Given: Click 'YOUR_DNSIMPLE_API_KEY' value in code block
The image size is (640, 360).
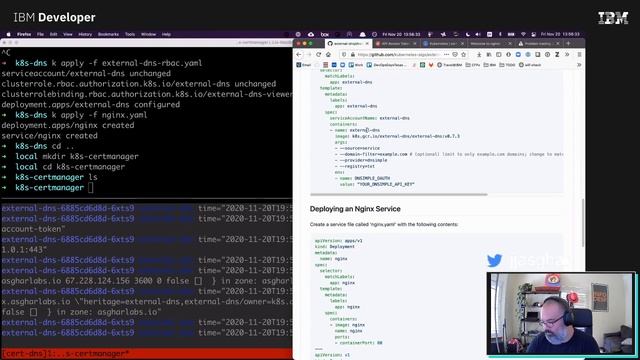Looking at the screenshot, I should (x=386, y=184).
